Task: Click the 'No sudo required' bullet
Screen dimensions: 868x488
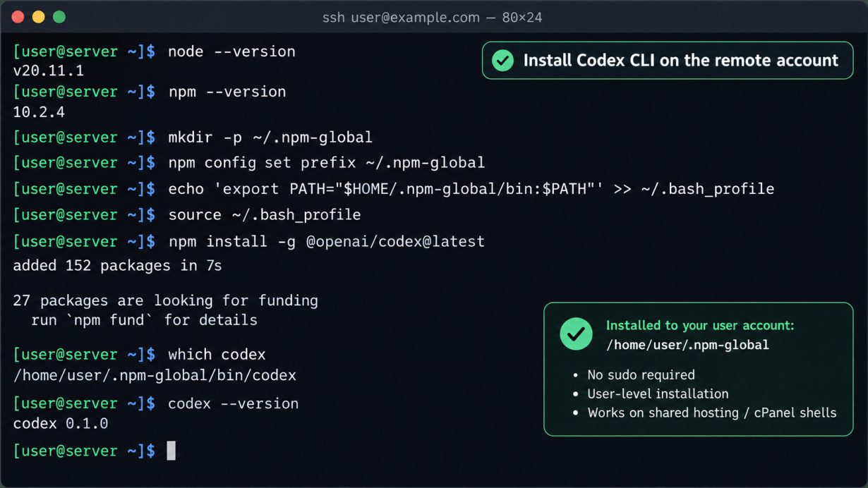Action: 641,374
